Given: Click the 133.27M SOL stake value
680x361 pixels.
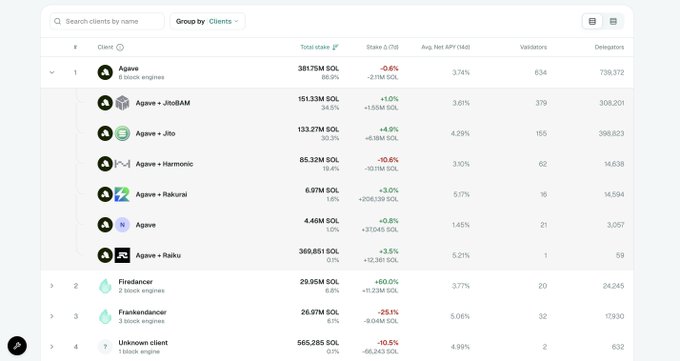Looking at the screenshot, I should (318, 129).
